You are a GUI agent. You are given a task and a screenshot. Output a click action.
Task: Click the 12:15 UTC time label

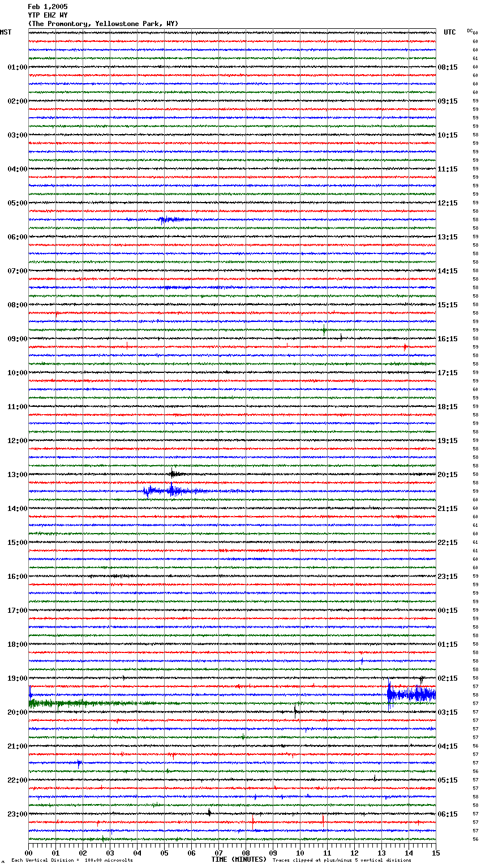point(448,203)
